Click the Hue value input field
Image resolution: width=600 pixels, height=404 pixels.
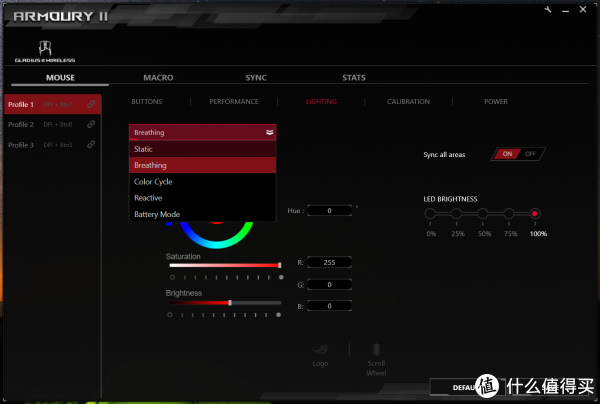pos(329,210)
